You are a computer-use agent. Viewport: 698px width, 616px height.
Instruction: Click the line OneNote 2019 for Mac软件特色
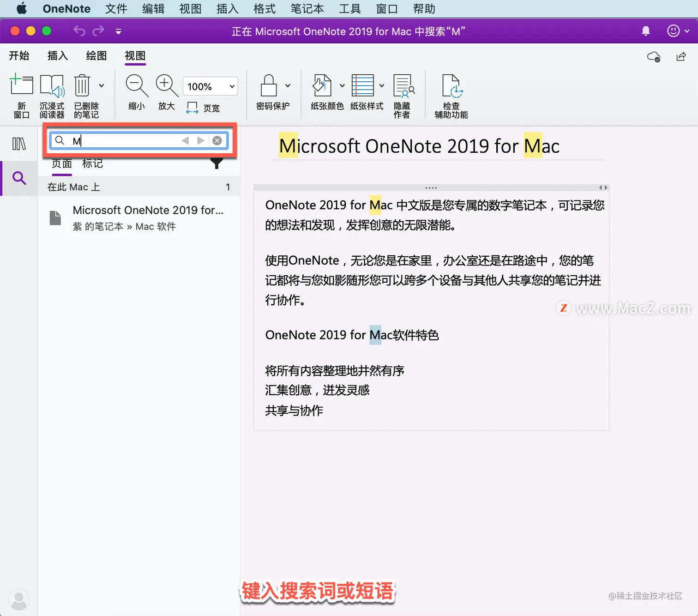pyautogui.click(x=352, y=335)
